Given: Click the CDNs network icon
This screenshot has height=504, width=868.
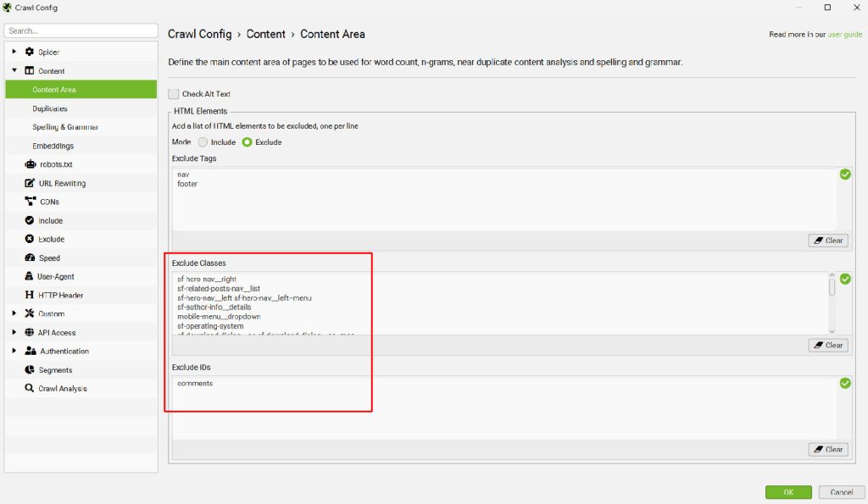Looking at the screenshot, I should 31,202.
